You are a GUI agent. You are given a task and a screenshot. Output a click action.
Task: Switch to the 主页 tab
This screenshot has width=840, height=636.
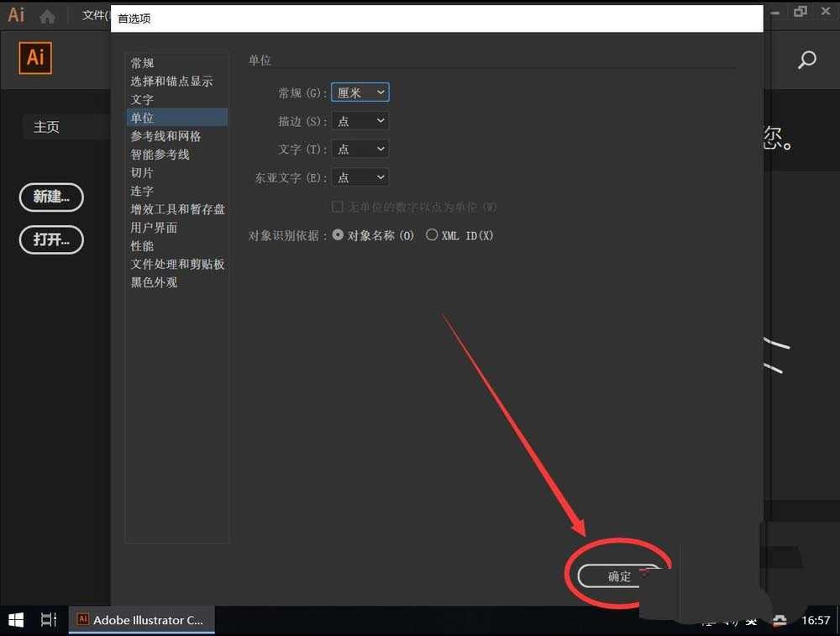(46, 127)
